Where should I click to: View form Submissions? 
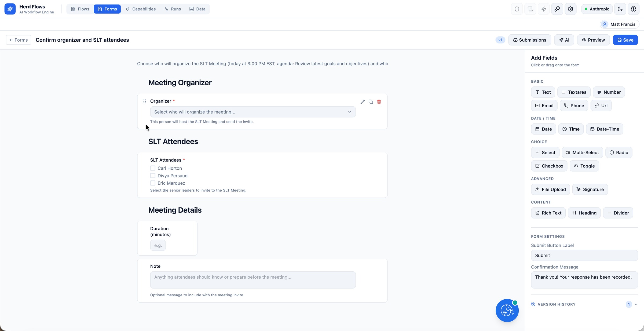point(529,40)
